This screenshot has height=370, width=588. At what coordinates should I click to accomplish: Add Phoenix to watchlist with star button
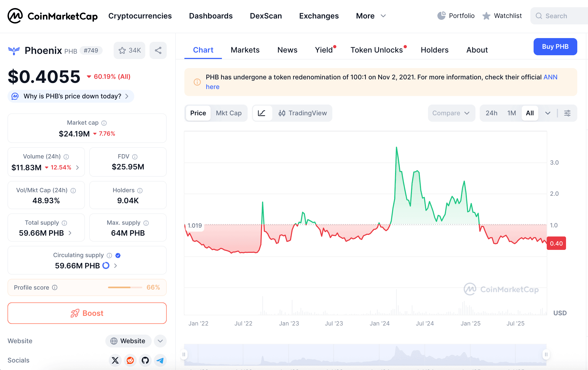129,50
